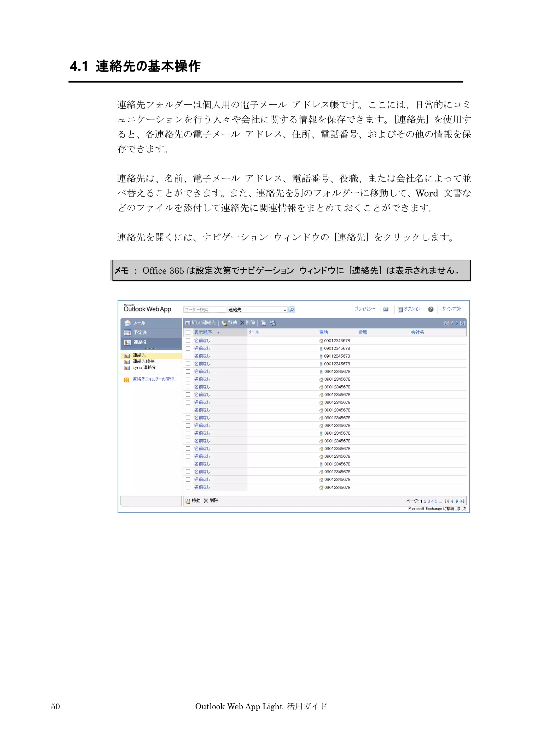Go to page 5 in pager
The height and width of the screenshot is (756, 535).
436,501
